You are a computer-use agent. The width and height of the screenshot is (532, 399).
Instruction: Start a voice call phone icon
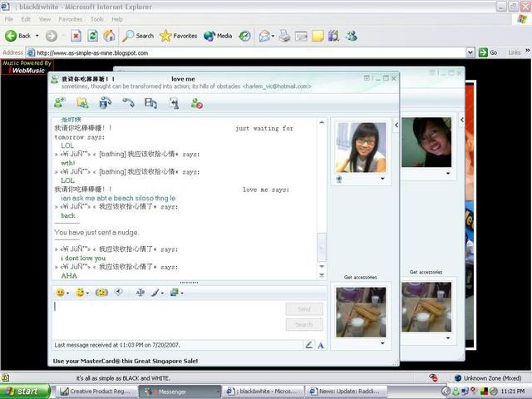pos(128,102)
